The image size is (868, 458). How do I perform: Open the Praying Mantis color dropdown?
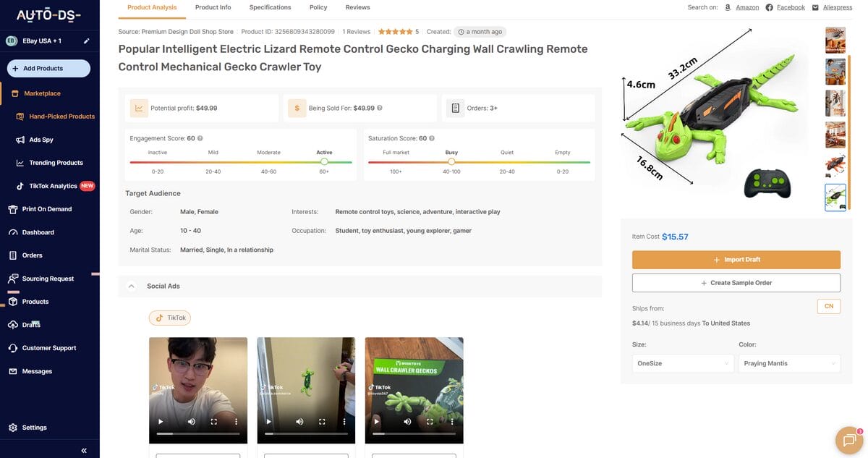pos(790,362)
